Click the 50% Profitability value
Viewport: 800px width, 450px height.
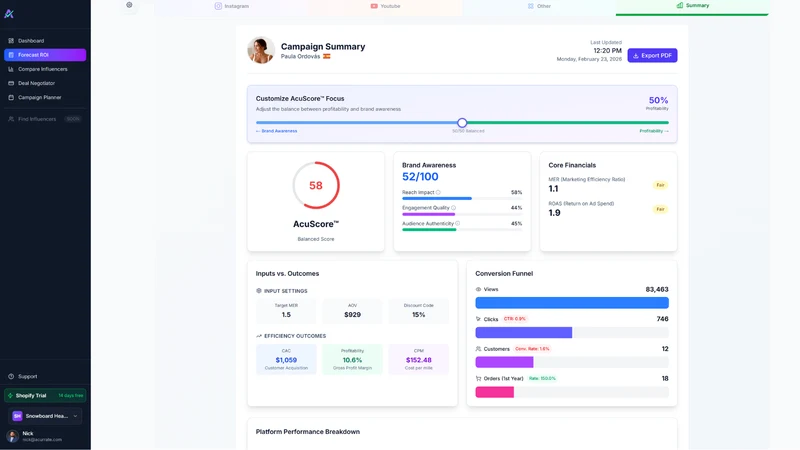pos(658,101)
